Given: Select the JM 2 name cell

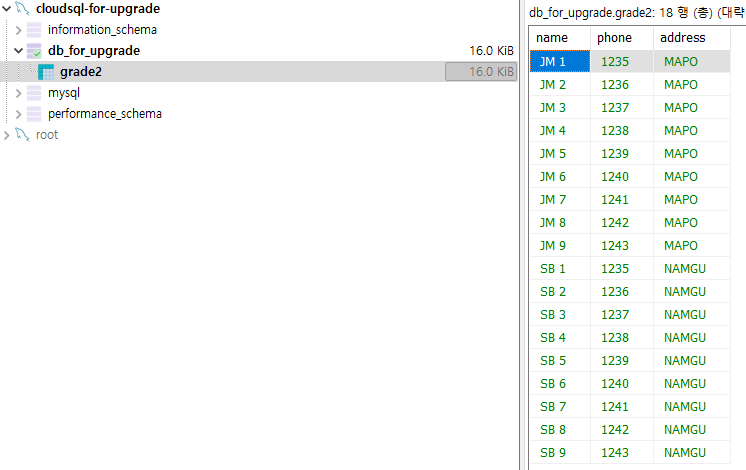Looking at the screenshot, I should (560, 85).
